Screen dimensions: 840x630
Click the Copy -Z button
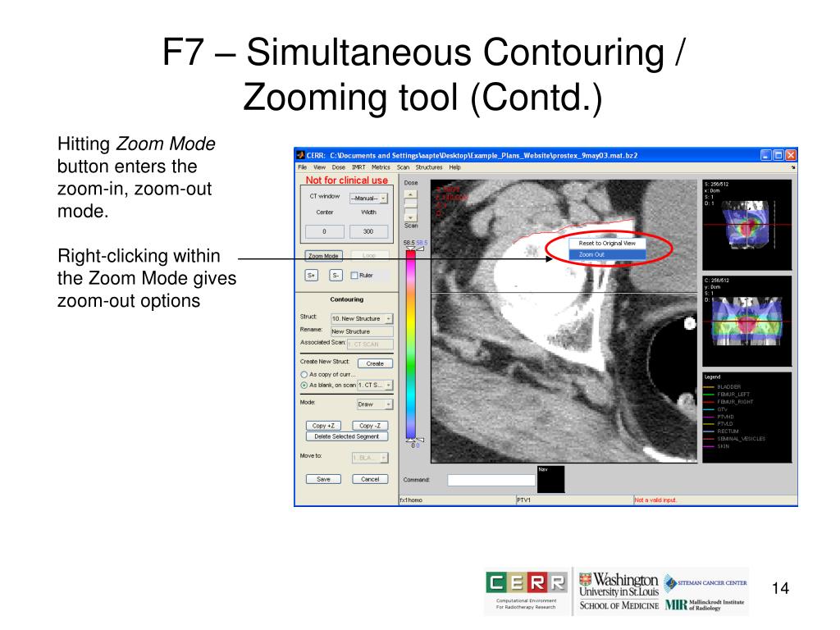370,426
